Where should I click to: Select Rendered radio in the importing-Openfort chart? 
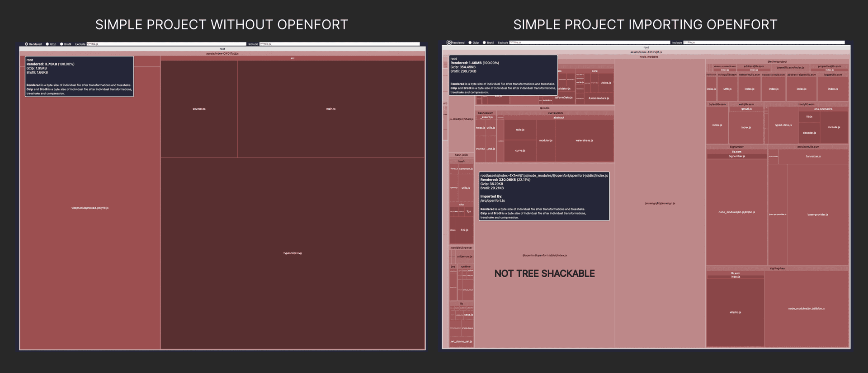pyautogui.click(x=449, y=42)
